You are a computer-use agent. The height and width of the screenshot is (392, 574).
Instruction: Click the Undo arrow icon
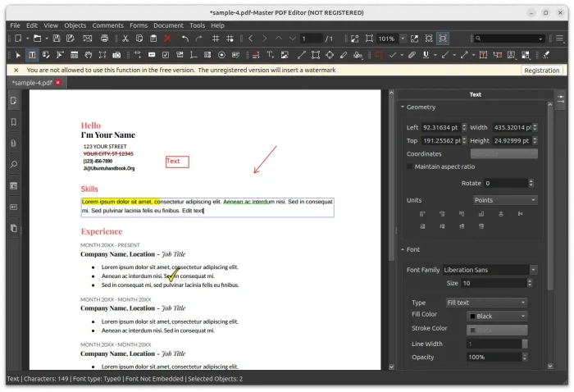[x=185, y=39]
